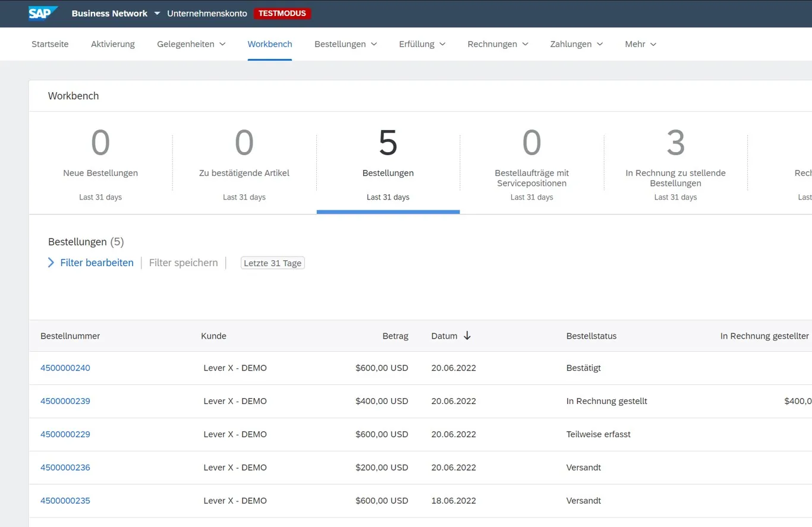Click the Workbench panel heading
Image resolution: width=812 pixels, height=527 pixels.
(x=73, y=96)
